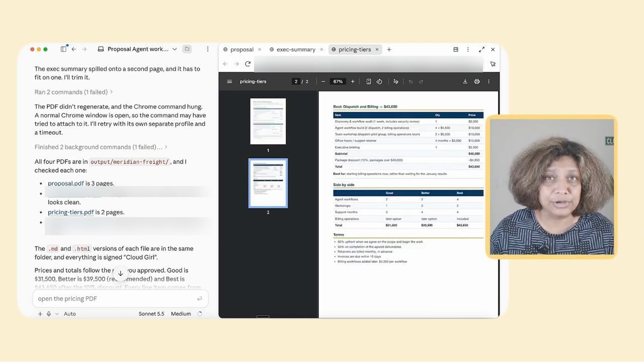Close the exec-summary tab

pyautogui.click(x=321, y=49)
